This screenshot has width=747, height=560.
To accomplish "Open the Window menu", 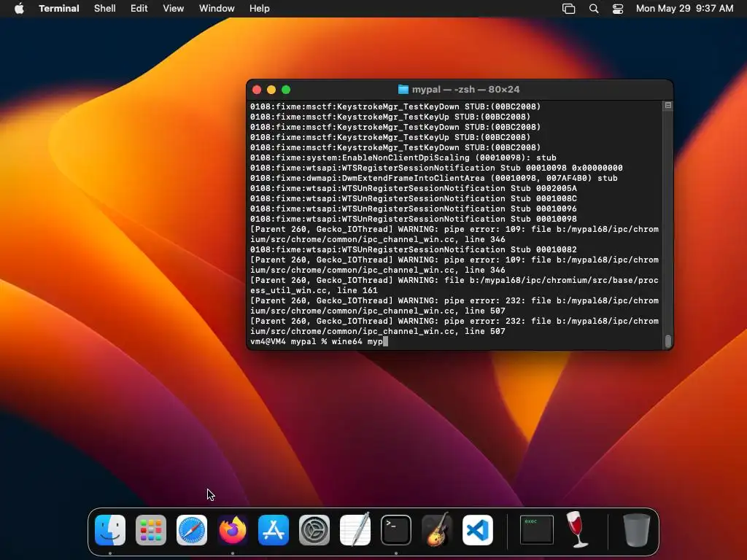I will pos(217,9).
